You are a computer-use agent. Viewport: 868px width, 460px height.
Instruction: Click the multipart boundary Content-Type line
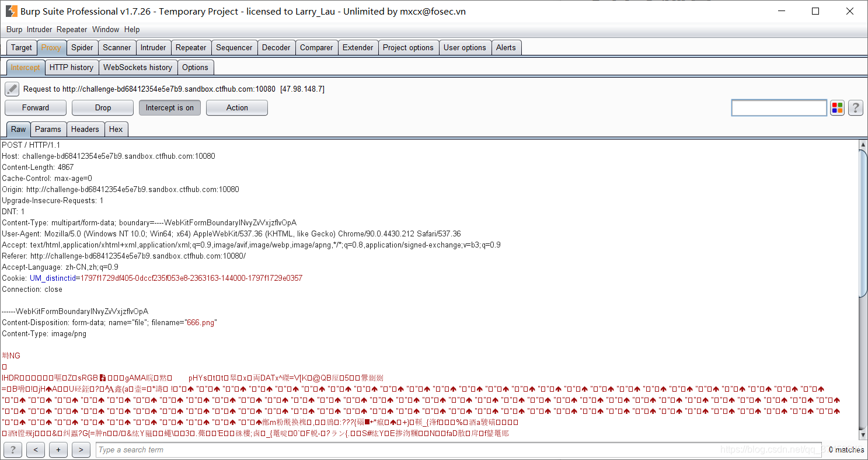coord(149,222)
